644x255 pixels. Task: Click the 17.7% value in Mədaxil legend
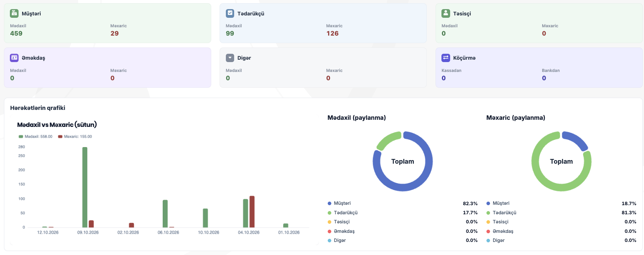click(470, 213)
